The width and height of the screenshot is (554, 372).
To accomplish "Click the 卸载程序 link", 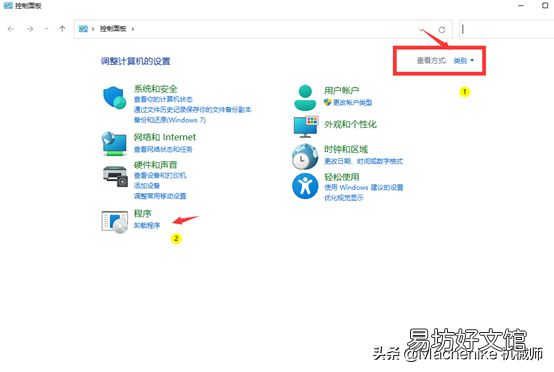I will (x=147, y=225).
